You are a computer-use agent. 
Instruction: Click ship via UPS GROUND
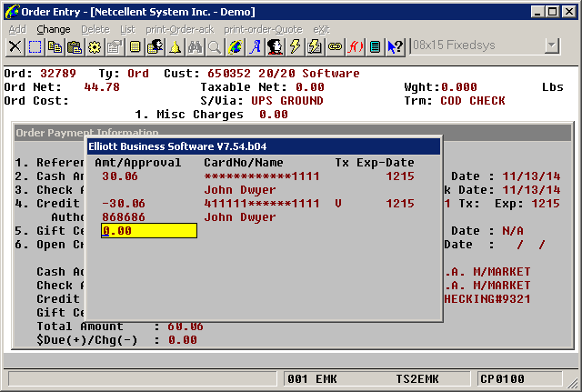pyautogui.click(x=287, y=101)
